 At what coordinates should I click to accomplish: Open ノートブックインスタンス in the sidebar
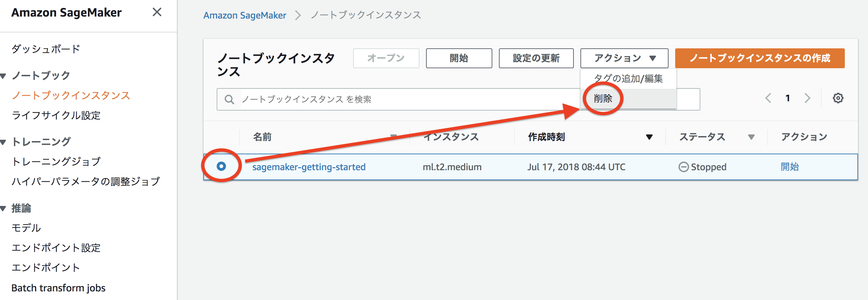tap(71, 96)
